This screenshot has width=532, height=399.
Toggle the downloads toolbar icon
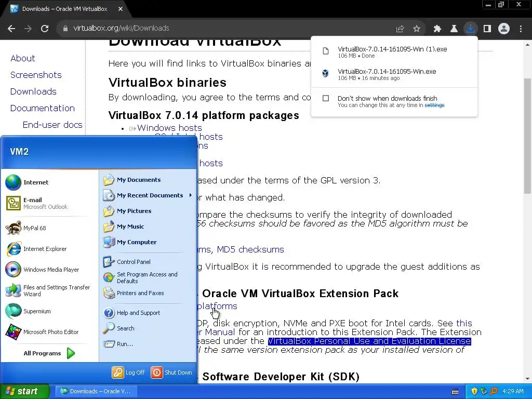471,29
